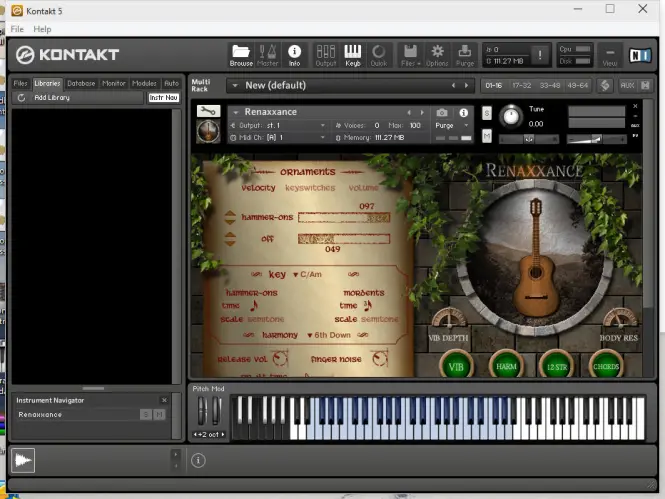The image size is (665, 499).
Task: Toggle the Browse folder icon
Action: coord(241,55)
